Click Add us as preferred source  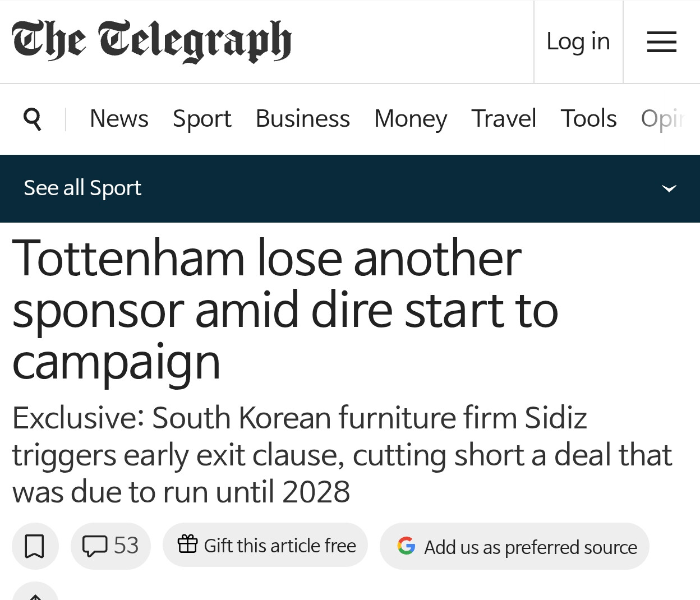pyautogui.click(x=514, y=546)
